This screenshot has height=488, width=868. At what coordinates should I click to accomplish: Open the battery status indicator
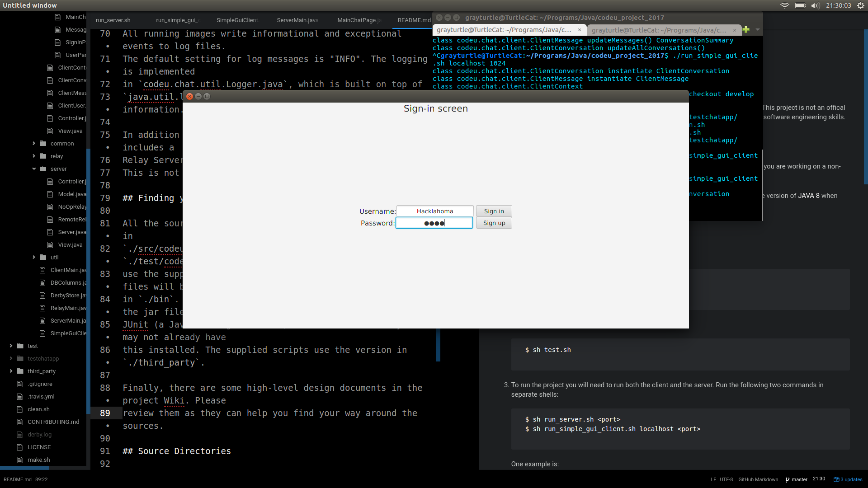(x=800, y=5)
